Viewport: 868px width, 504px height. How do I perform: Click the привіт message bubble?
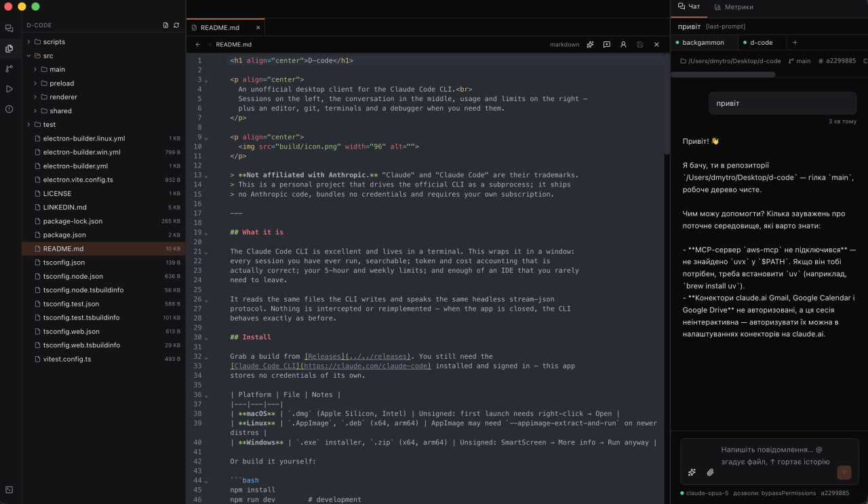(x=783, y=104)
